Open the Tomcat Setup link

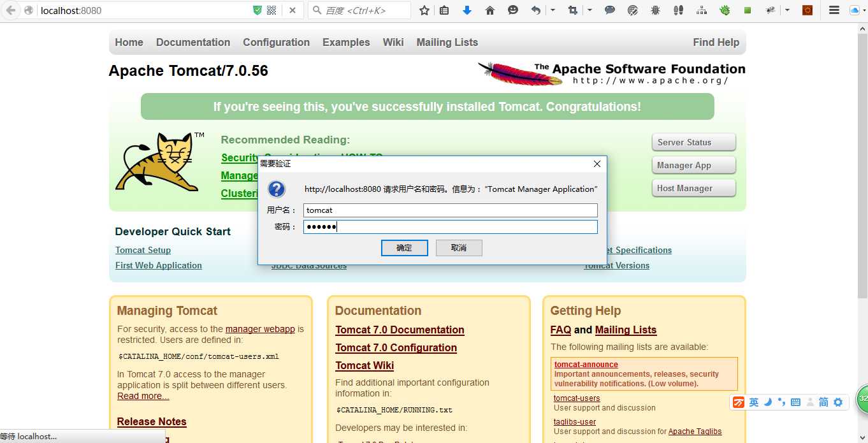(x=143, y=250)
